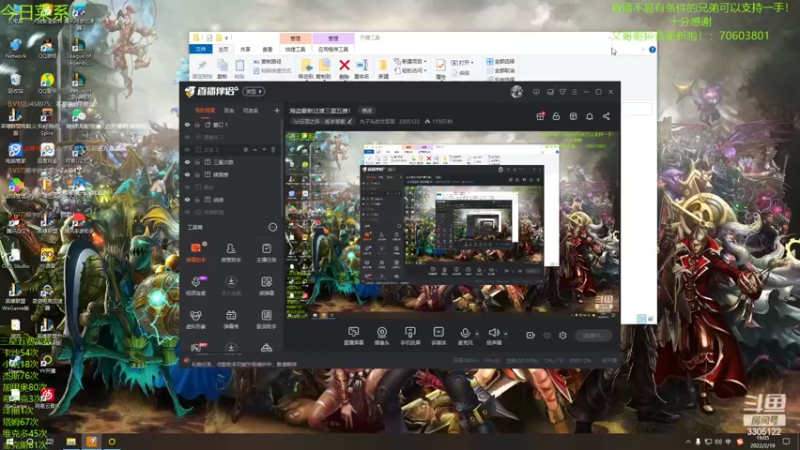Move the 文本 2 source down

coord(264,149)
